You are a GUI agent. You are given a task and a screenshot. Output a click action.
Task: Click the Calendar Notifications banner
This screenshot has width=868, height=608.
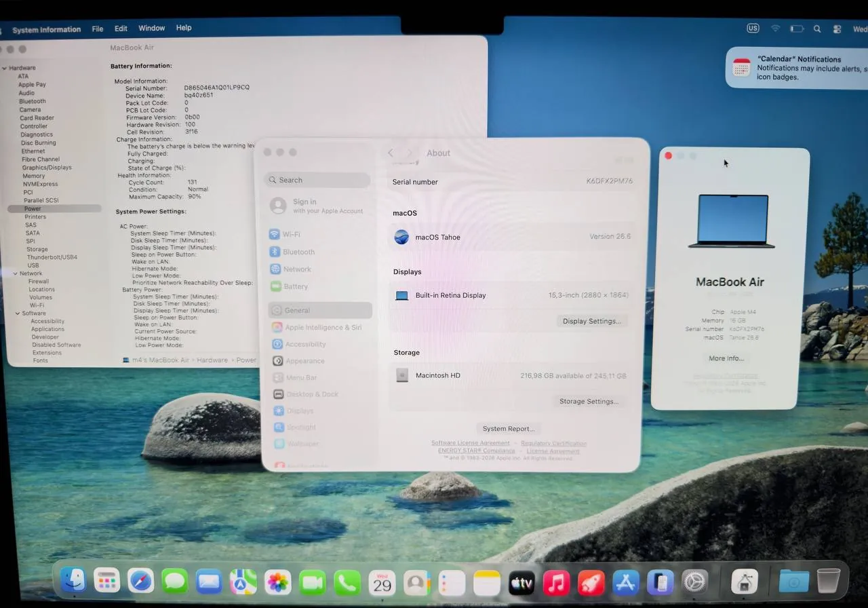tap(797, 68)
